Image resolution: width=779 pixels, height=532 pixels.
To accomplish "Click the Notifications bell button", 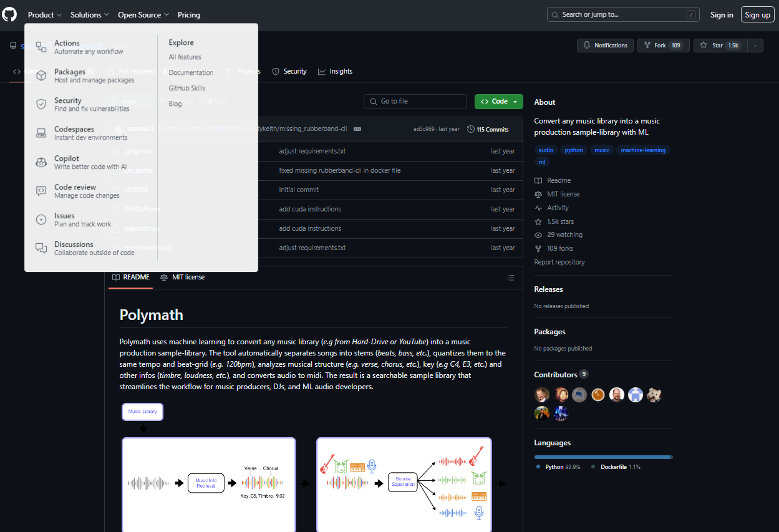I will [x=605, y=46].
